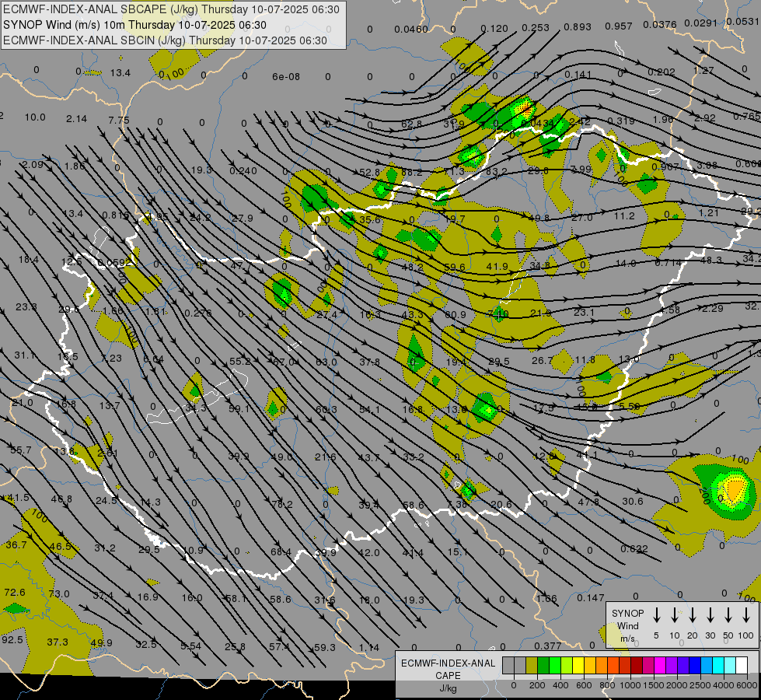Pick the bright green swatch in the CAPE scale
761x700 pixels.
click(x=555, y=665)
